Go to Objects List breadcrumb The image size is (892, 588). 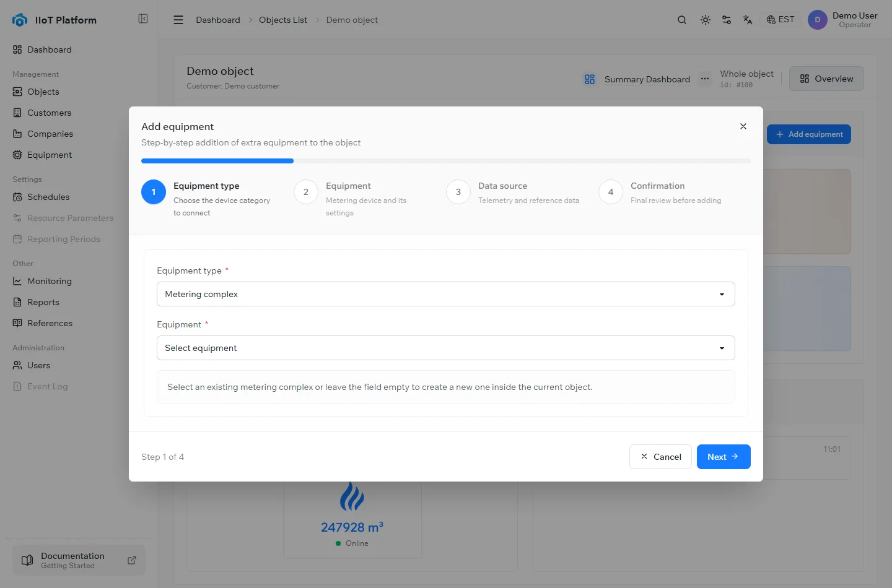[x=283, y=20]
